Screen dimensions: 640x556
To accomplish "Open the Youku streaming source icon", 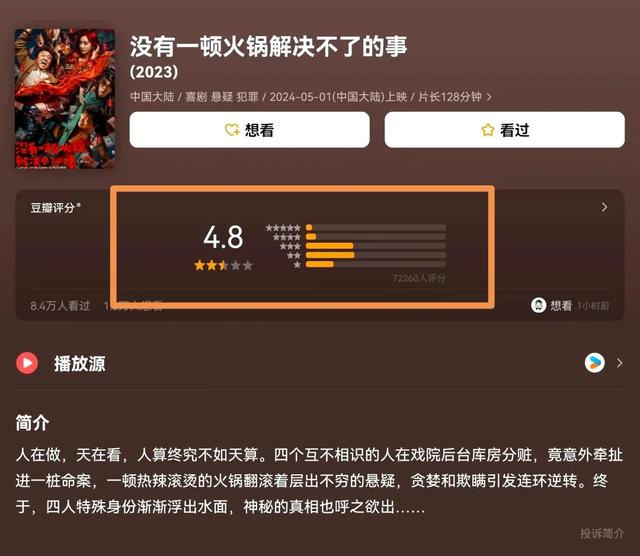I will (x=595, y=363).
